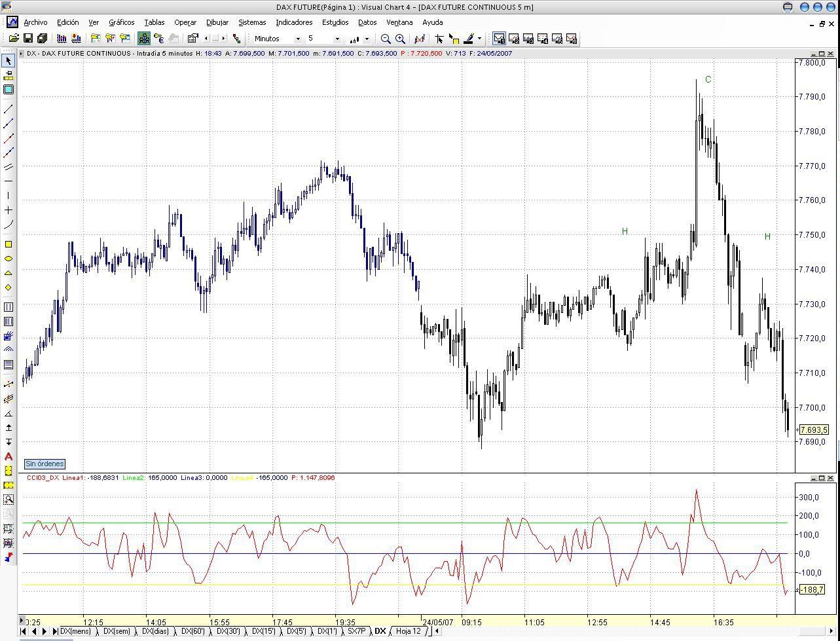Click the first bar chart icon in toolbar
Screen dimensions: 840x641
click(62, 39)
